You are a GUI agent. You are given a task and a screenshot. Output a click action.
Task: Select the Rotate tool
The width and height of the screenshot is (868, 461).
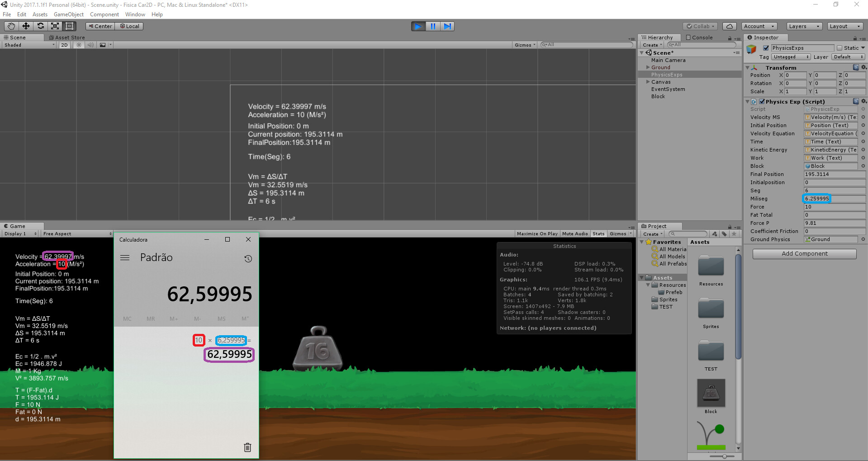(41, 26)
